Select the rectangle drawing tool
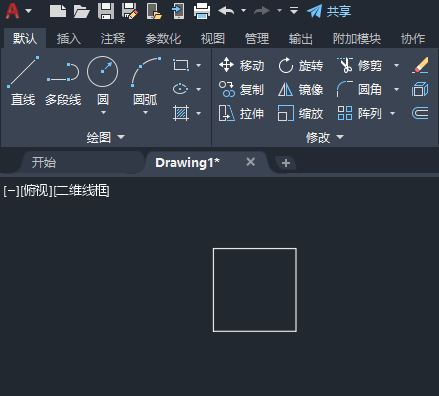Screen dimensions: 439x396 point(181,65)
